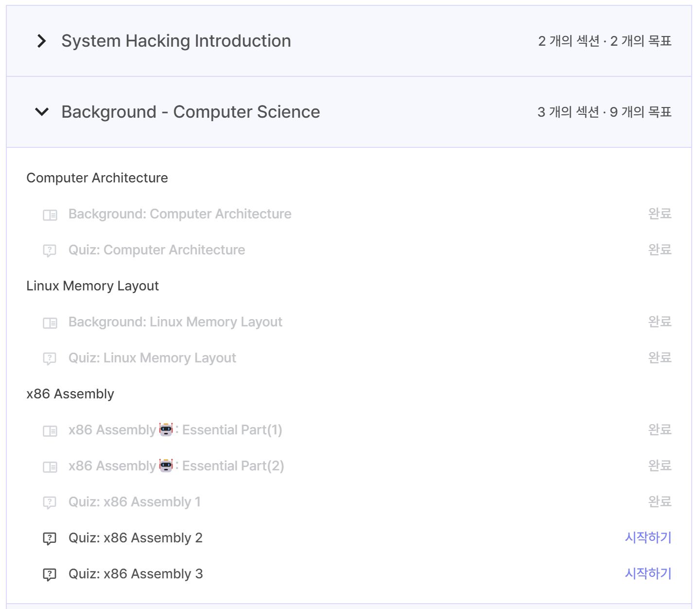Click the quiz icon for Quiz: x86 Assembly 3

coord(50,574)
